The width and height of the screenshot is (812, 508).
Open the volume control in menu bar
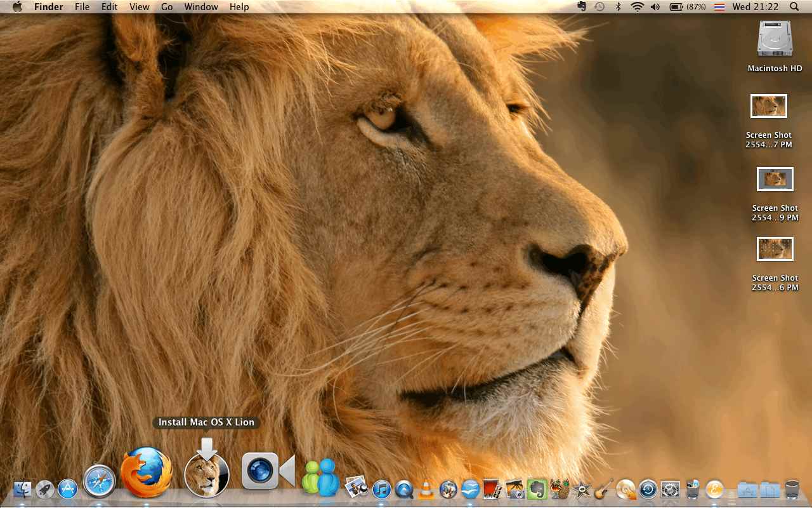pyautogui.click(x=656, y=7)
